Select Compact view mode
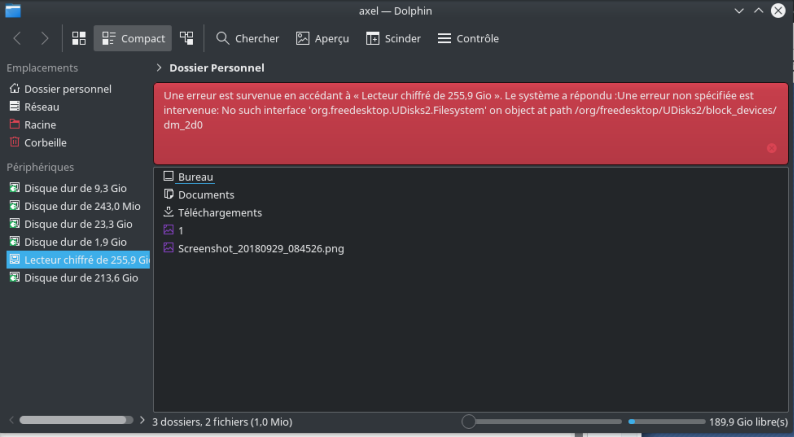The image size is (794, 437). [x=133, y=39]
